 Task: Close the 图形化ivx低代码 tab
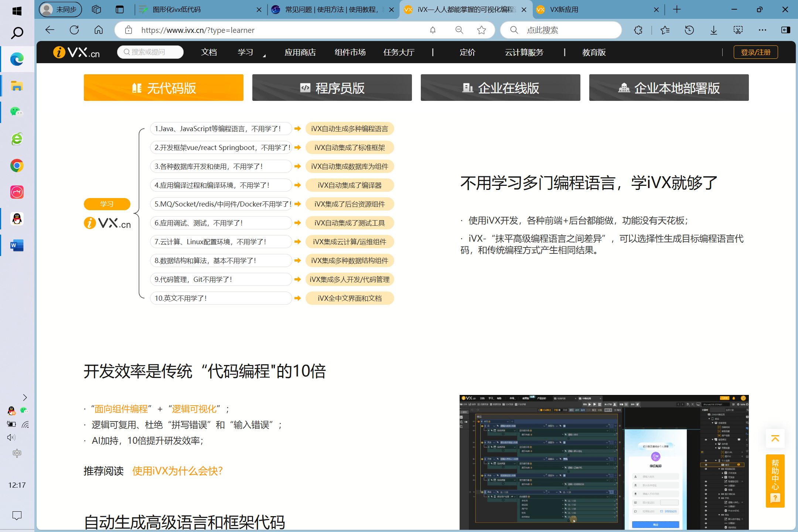(259, 10)
